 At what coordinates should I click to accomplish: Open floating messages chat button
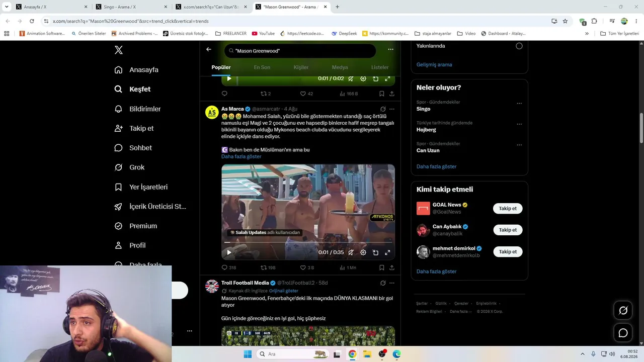coord(623,333)
